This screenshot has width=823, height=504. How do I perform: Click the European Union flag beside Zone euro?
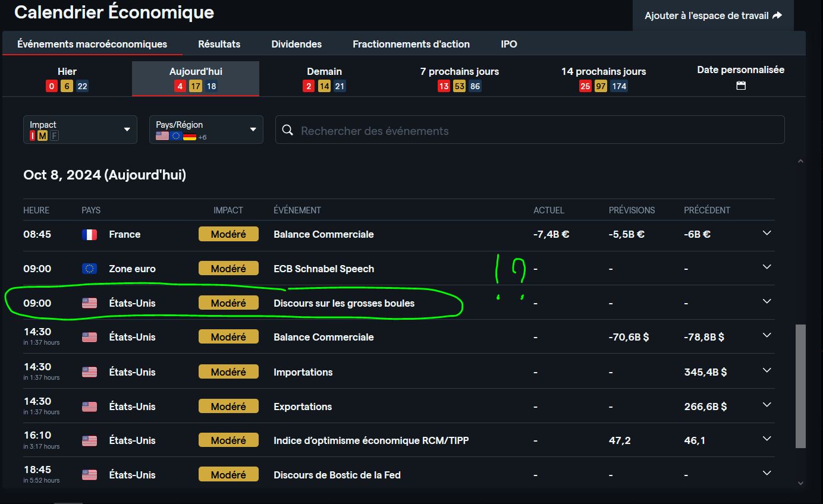89,269
